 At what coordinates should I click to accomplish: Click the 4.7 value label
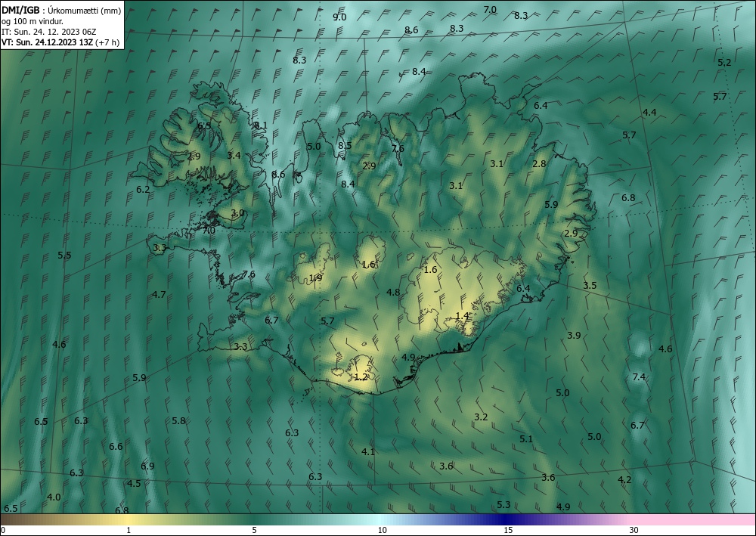point(159,295)
